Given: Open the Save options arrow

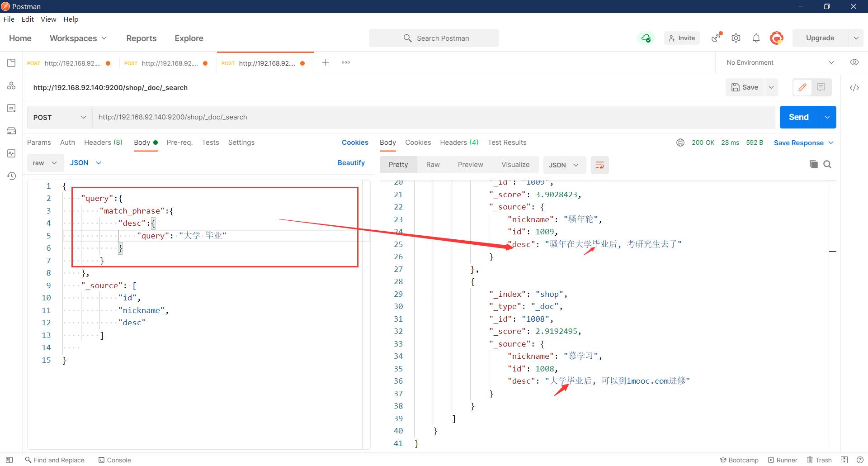Looking at the screenshot, I should coord(771,87).
